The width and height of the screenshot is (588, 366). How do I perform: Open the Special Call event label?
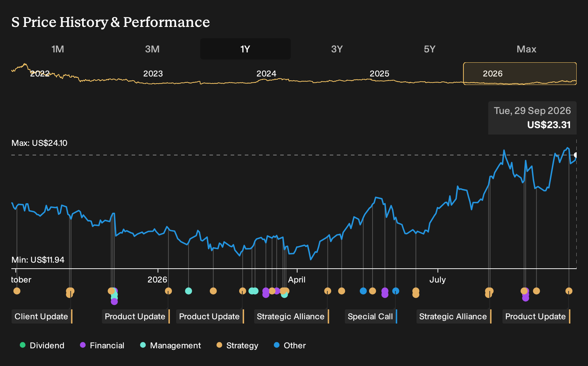pyautogui.click(x=371, y=316)
